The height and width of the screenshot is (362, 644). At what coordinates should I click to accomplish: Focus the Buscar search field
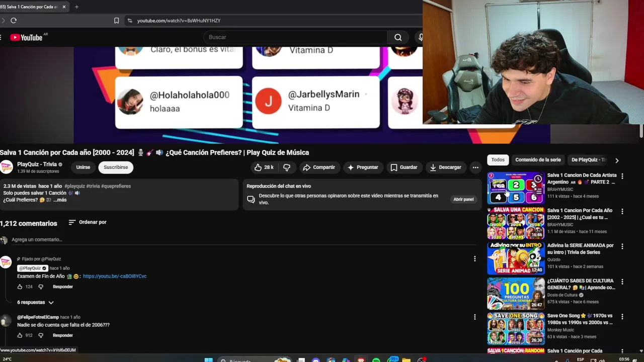(295, 37)
